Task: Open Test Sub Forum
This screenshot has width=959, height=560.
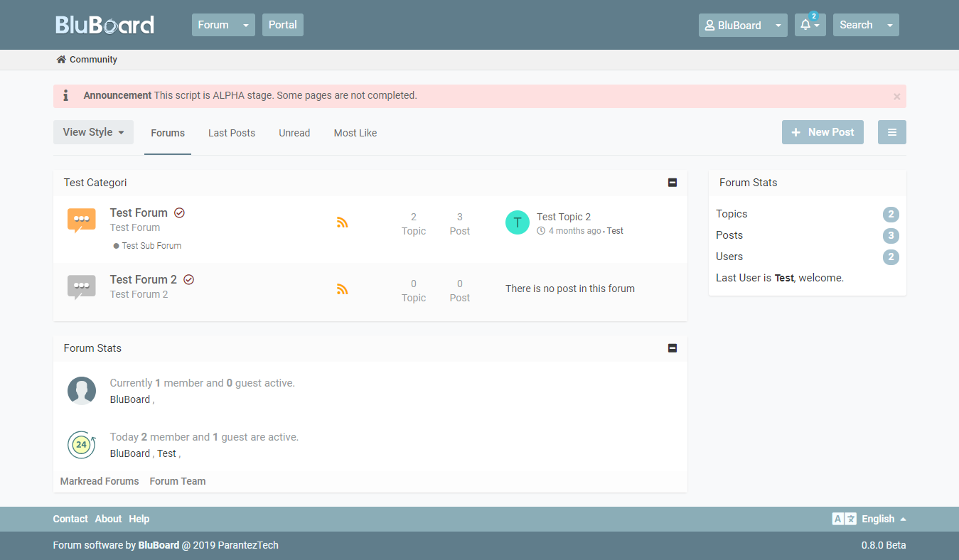Action: [x=151, y=246]
